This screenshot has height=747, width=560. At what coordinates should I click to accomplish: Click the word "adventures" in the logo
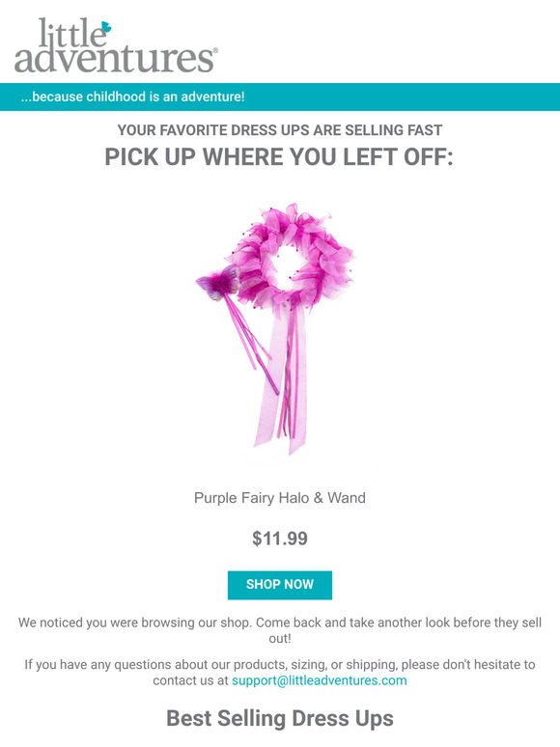click(114, 59)
